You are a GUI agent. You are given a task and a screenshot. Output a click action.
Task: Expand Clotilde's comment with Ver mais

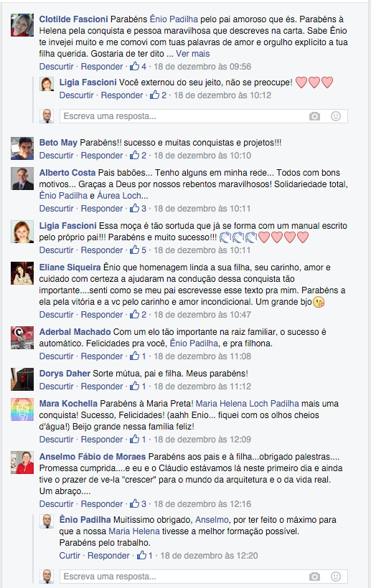(193, 54)
